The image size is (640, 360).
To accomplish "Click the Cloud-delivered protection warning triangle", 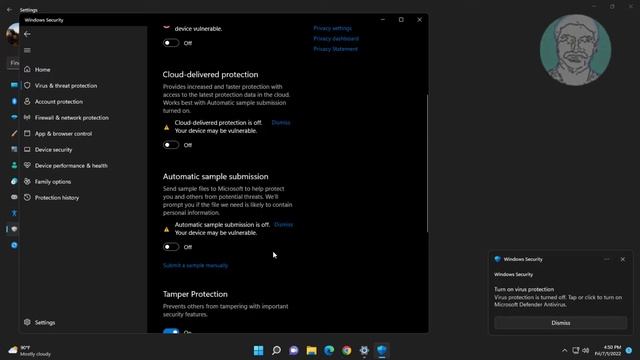I will 167,127.
